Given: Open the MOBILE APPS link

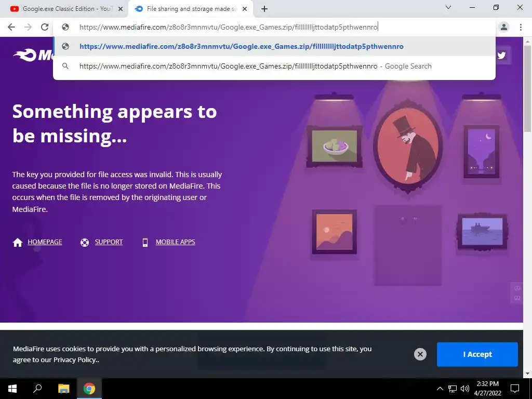Looking at the screenshot, I should pos(176,242).
